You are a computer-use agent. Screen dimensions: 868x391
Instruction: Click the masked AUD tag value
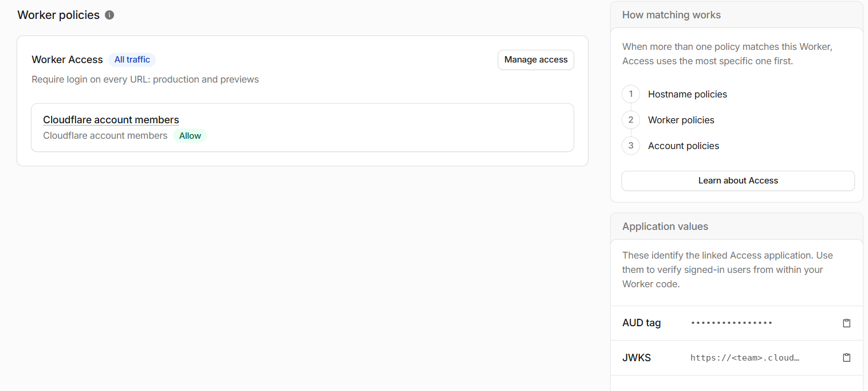[x=732, y=323]
